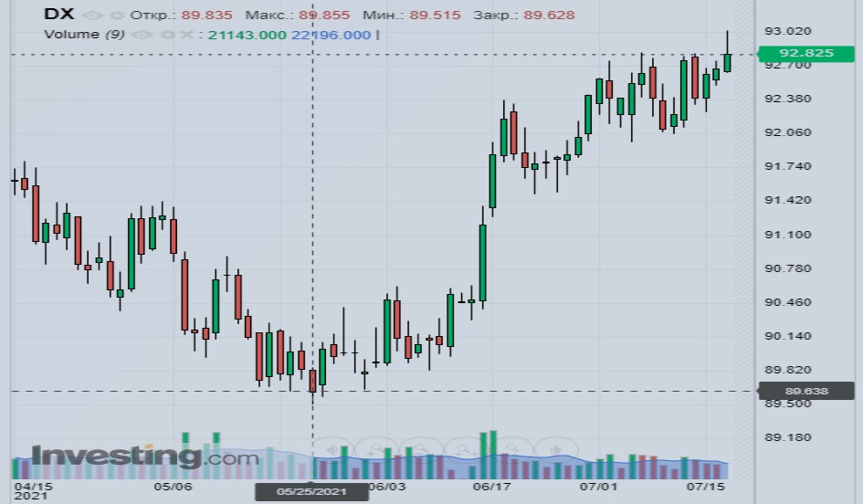
Task: Click the 07/15 date axis label
Action: tap(706, 487)
